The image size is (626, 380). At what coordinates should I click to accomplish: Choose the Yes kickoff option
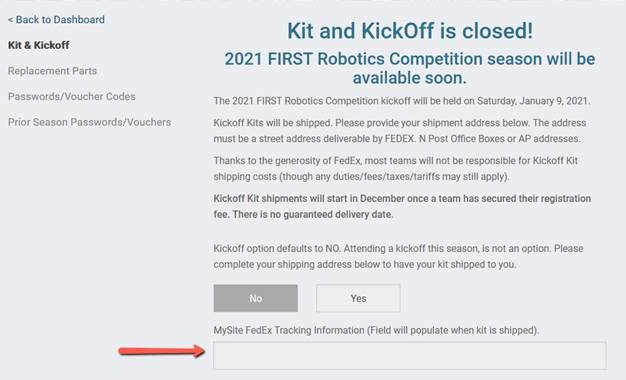[x=358, y=298]
